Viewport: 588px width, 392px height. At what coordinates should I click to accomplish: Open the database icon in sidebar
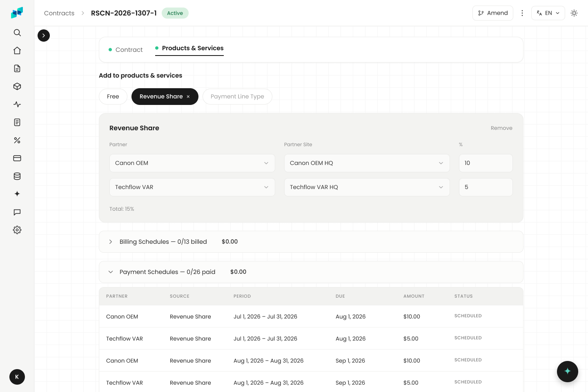click(17, 176)
